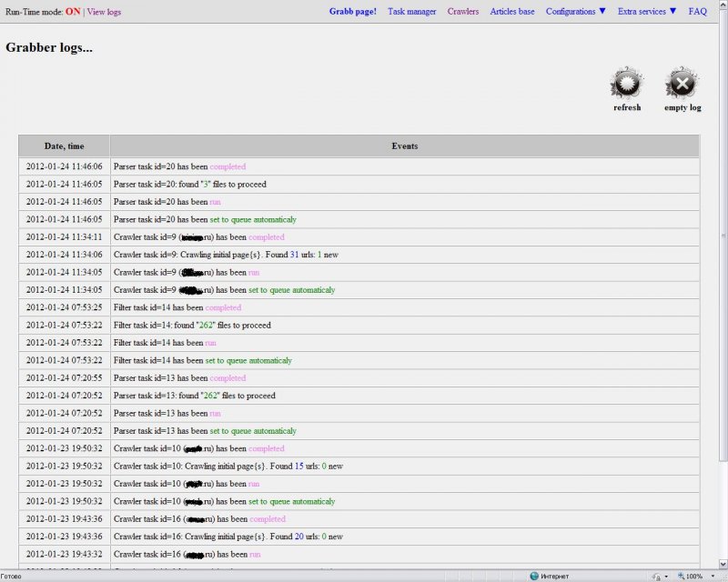
Task: Open the Task manager menu item
Action: [411, 12]
